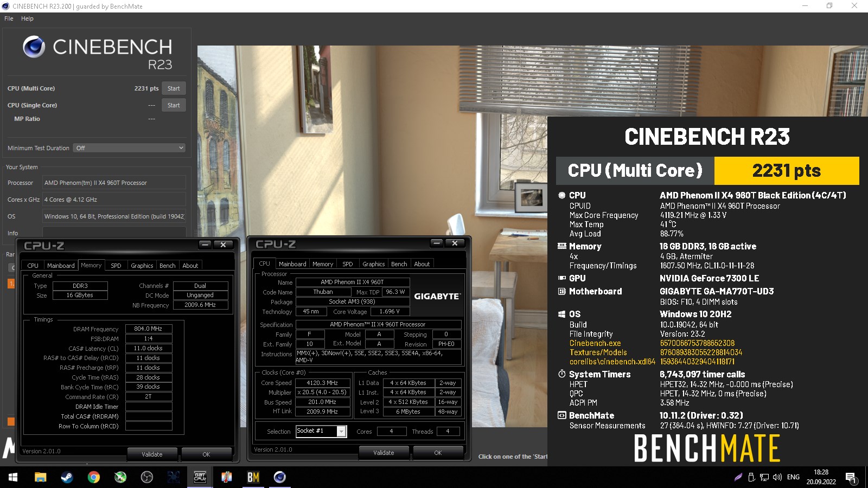Click Validate in Memory CPU-Z window
The width and height of the screenshot is (868, 488).
(x=152, y=454)
